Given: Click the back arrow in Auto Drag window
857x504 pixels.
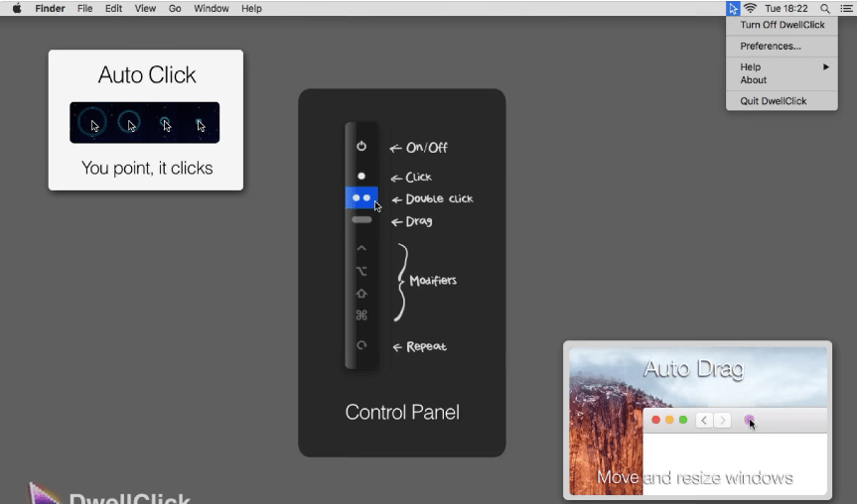Looking at the screenshot, I should (704, 420).
